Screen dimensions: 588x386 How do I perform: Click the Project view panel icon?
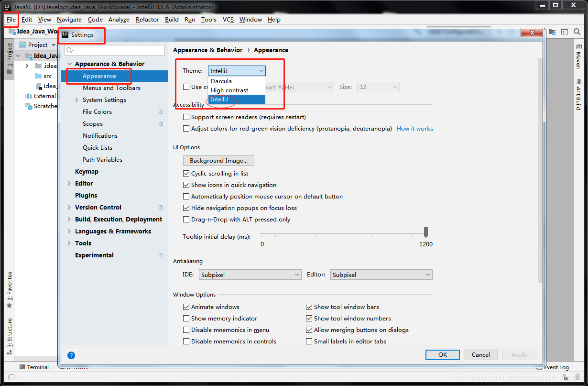pyautogui.click(x=22, y=45)
